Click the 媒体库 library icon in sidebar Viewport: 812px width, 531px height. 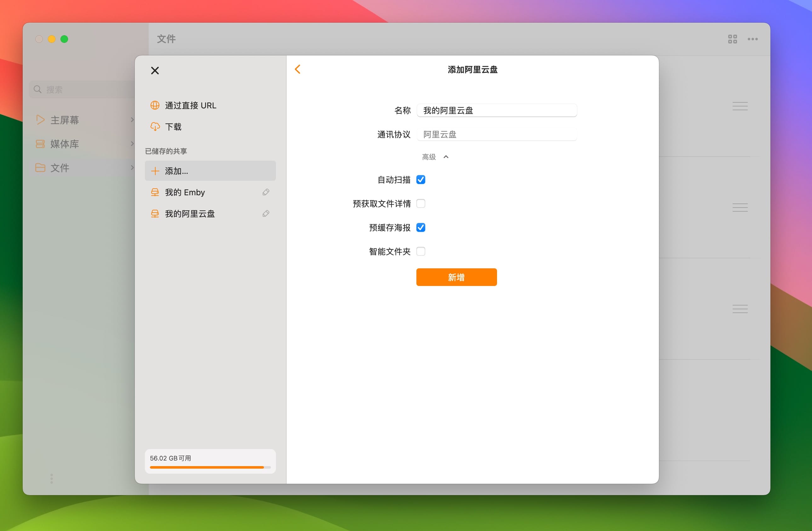[40, 144]
